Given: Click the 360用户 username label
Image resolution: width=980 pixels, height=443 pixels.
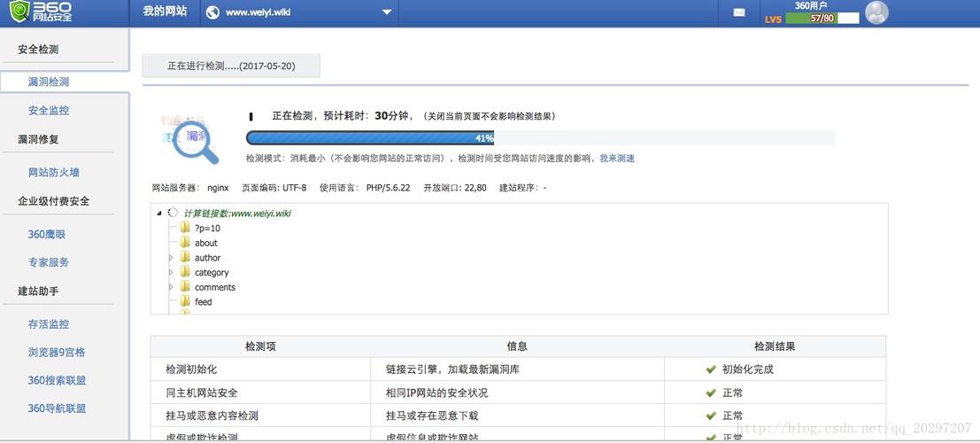Looking at the screenshot, I should 811,5.
